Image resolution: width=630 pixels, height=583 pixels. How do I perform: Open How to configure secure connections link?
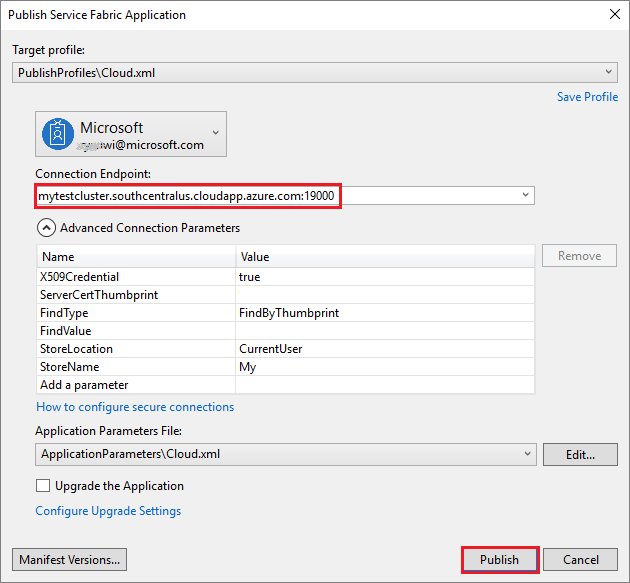coord(135,407)
